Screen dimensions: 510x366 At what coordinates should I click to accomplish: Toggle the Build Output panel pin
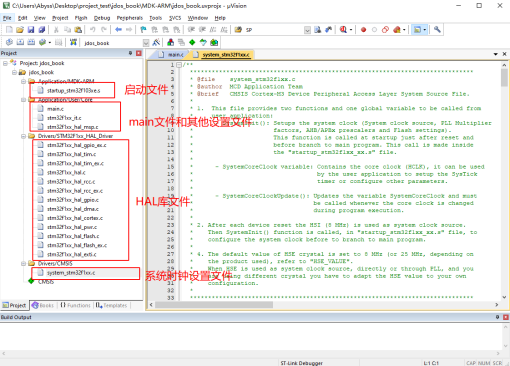pos(497,317)
